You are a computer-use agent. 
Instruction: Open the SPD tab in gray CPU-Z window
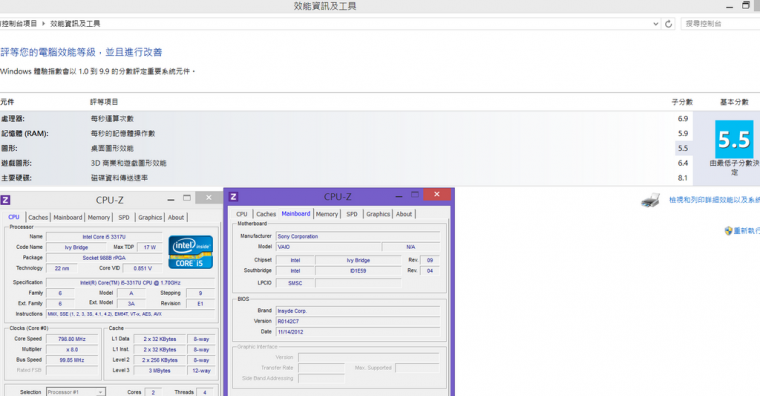pyautogui.click(x=124, y=218)
